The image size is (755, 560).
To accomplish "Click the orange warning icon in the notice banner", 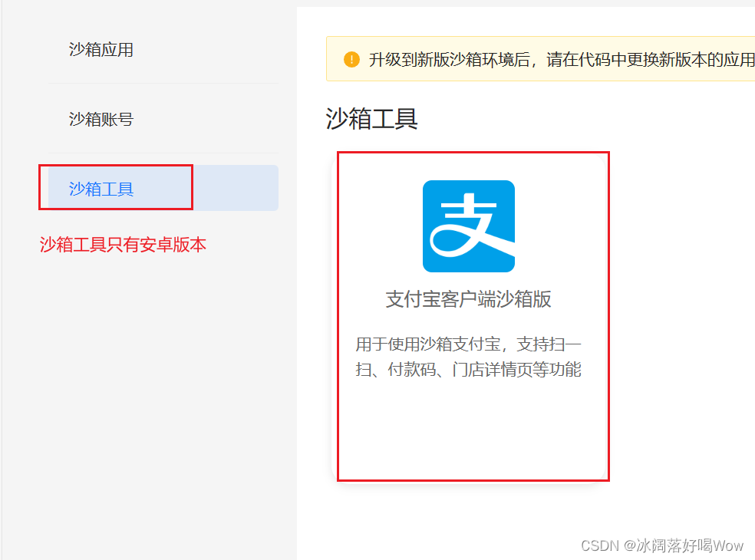I will click(351, 59).
